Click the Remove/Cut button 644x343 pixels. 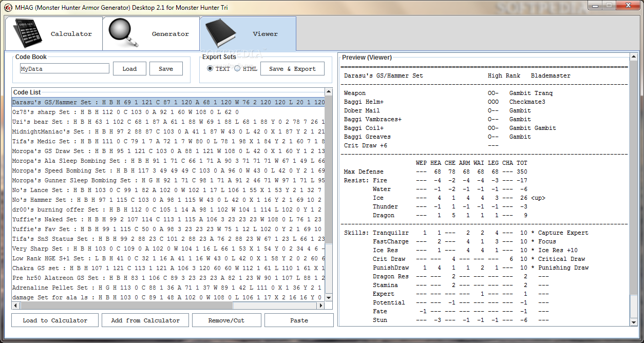(226, 320)
